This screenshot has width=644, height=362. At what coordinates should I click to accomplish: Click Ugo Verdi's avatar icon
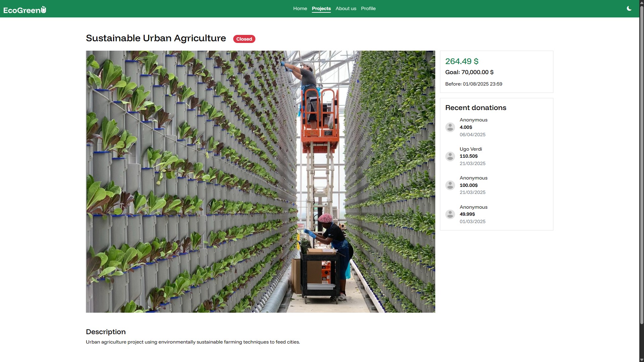coord(450,156)
